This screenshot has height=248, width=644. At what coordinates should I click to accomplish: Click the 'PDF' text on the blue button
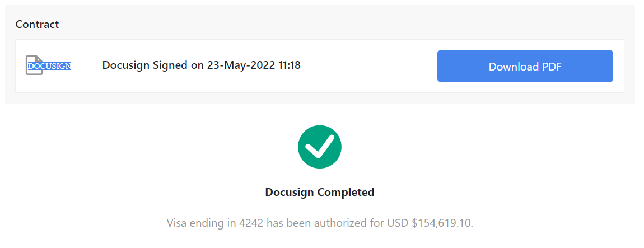point(552,67)
